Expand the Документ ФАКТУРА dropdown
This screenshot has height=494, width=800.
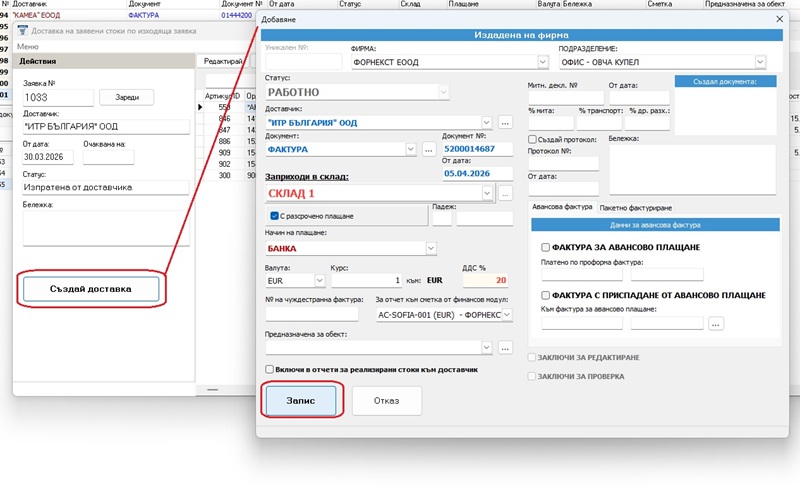pos(411,149)
